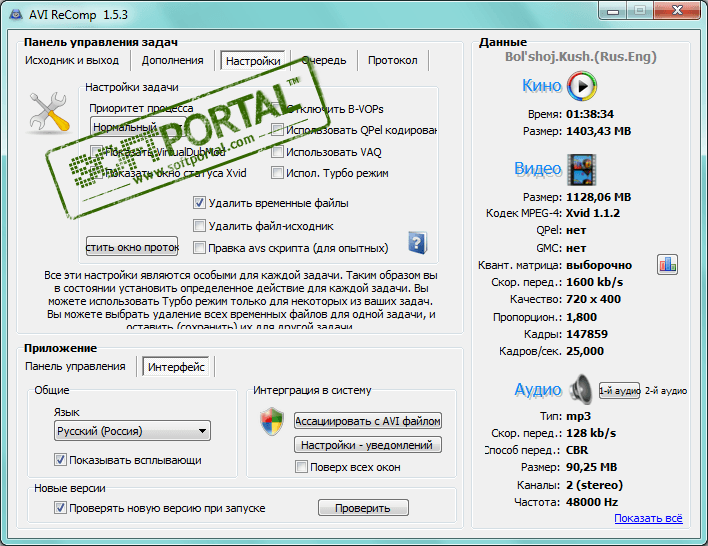Image resolution: width=708 pixels, height=546 pixels.
Task: Click the 1600 kb/s video bitrate value
Action: click(x=594, y=282)
